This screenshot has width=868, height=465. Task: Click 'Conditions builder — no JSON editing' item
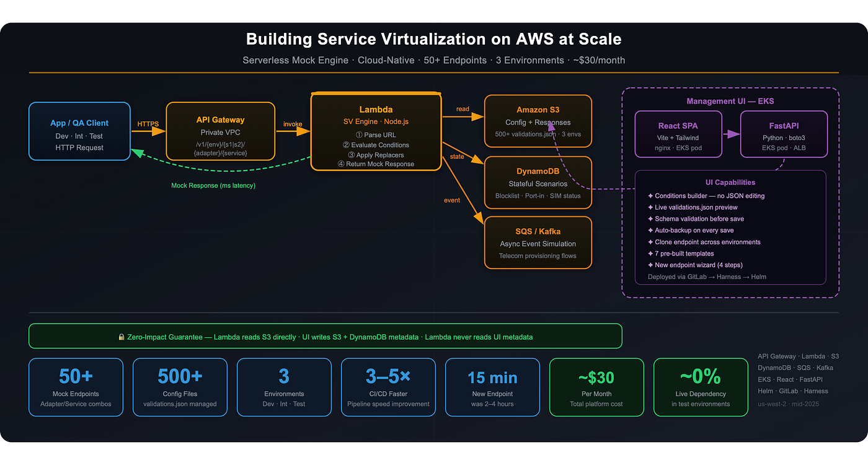click(706, 196)
